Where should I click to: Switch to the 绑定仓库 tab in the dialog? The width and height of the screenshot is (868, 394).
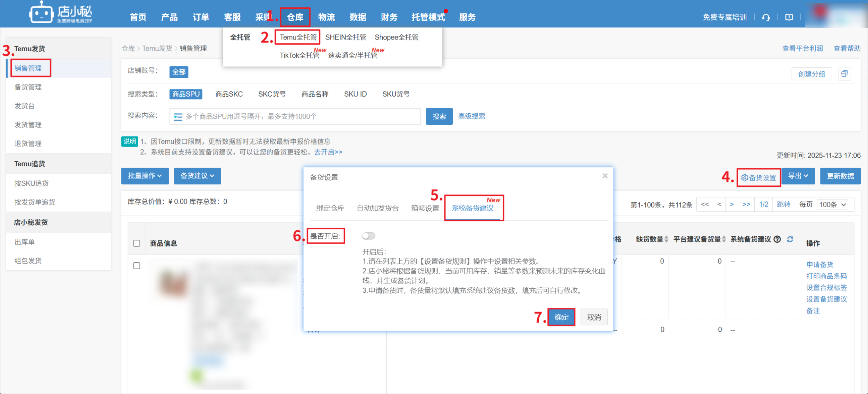(330, 208)
